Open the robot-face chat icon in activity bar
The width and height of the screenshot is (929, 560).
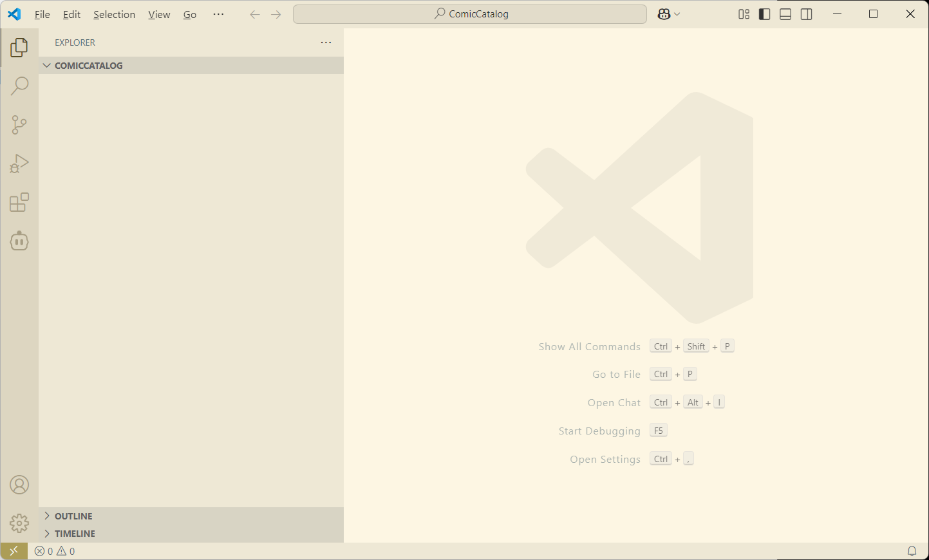click(x=19, y=241)
